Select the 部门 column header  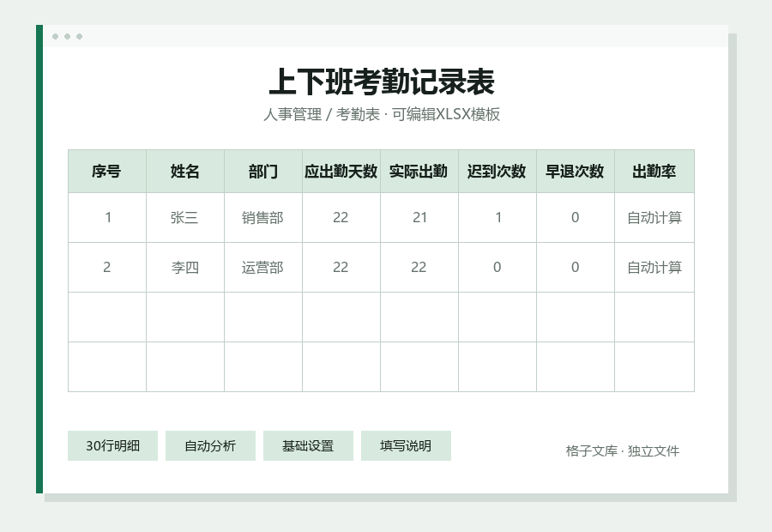(263, 171)
